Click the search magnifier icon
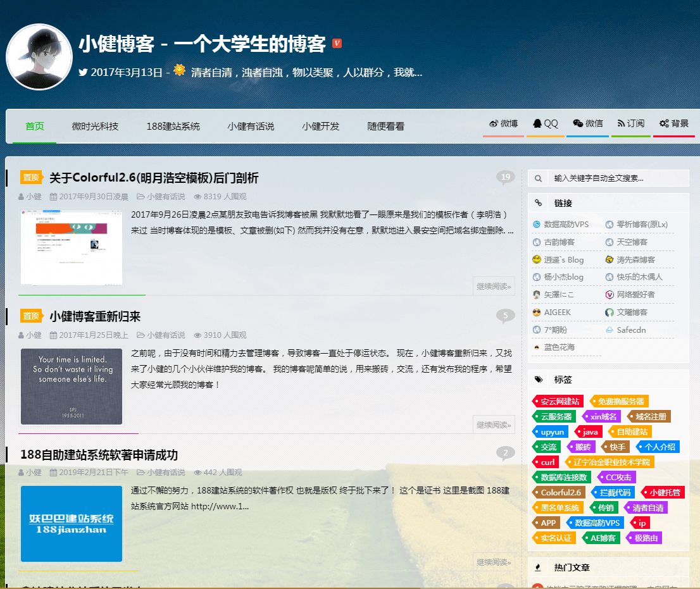 point(538,178)
